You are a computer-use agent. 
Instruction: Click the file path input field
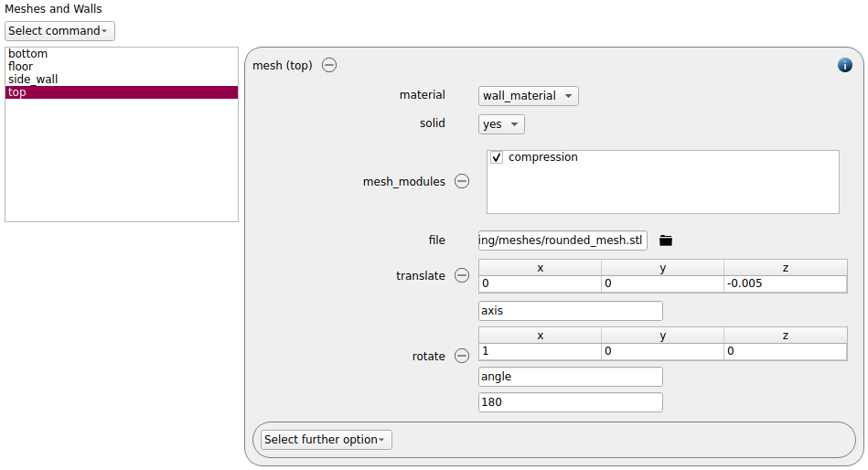click(x=563, y=240)
